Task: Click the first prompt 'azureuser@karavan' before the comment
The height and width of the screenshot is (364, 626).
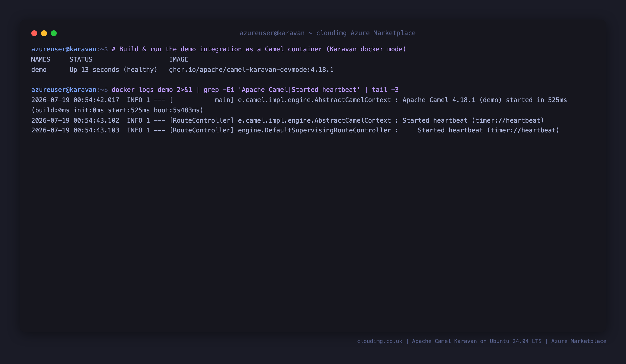Action: point(64,49)
